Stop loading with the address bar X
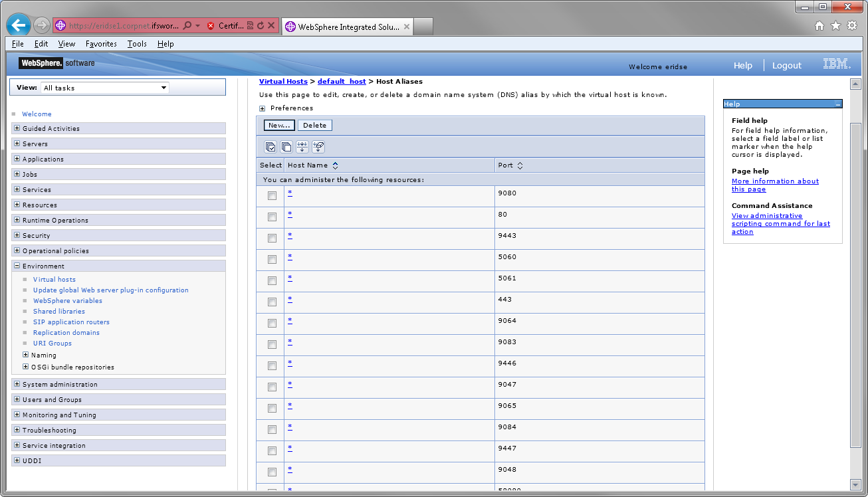 pyautogui.click(x=272, y=26)
